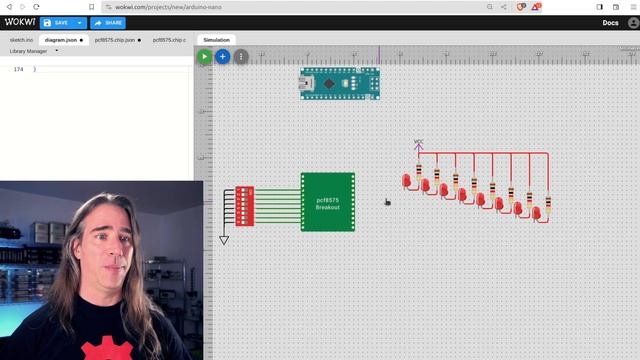Screen dimensions: 640x360
Task: Expand the file tabs dropdown arrow
Action: (57, 51)
